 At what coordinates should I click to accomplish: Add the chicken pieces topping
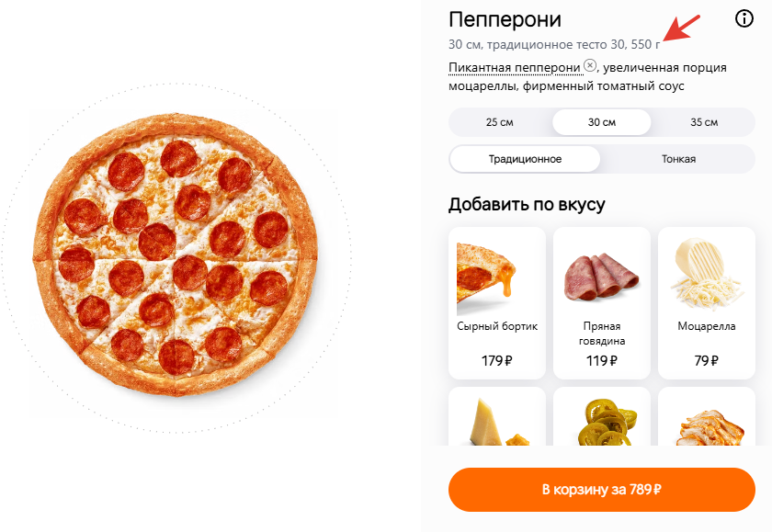coord(707,417)
